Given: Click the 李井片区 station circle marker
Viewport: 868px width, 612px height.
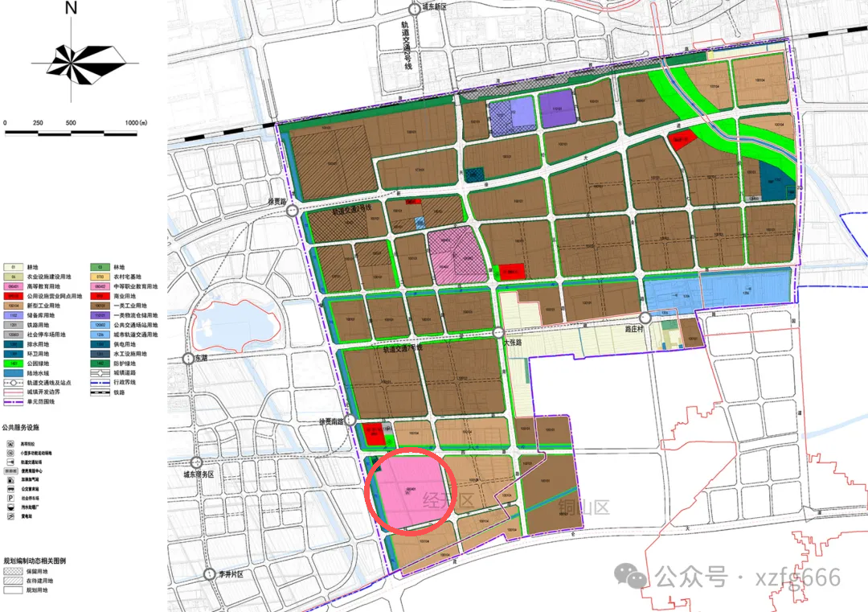Looking at the screenshot, I should click(209, 574).
